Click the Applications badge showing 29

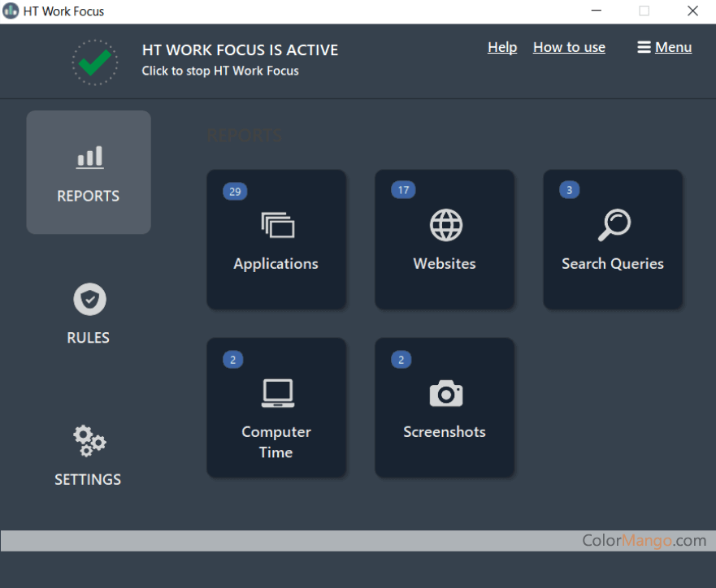(x=234, y=191)
